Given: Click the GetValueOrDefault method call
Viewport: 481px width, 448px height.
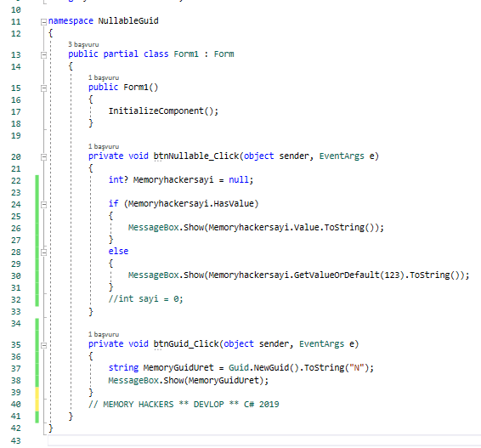Looking at the screenshot, I should tap(337, 275).
